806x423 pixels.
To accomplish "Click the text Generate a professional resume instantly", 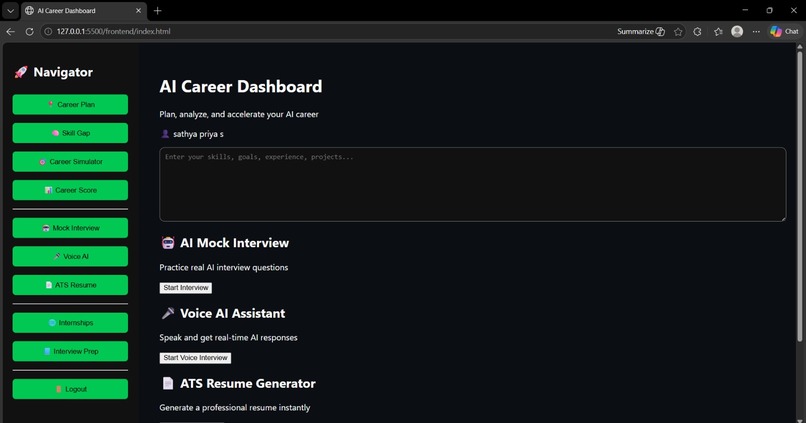I will (235, 408).
